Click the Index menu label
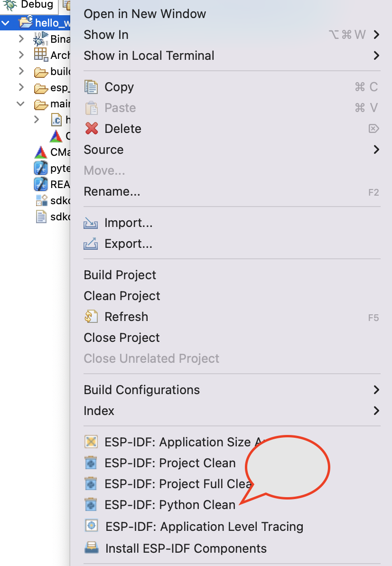The width and height of the screenshot is (392, 566). click(99, 411)
